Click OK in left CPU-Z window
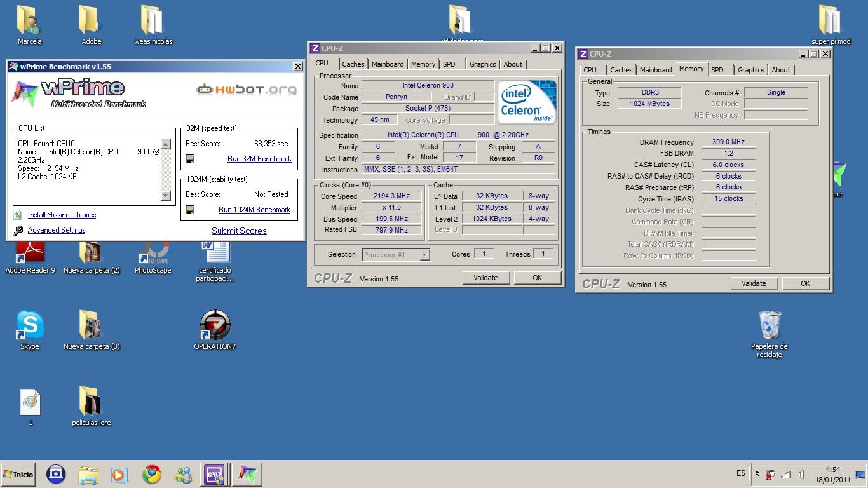 tap(537, 278)
